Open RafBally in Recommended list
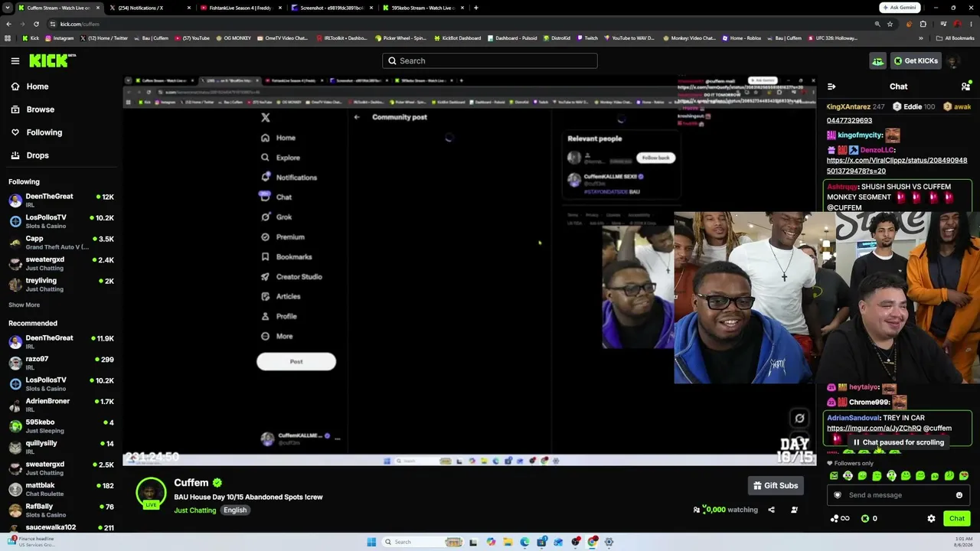980x551 pixels. tap(61, 510)
